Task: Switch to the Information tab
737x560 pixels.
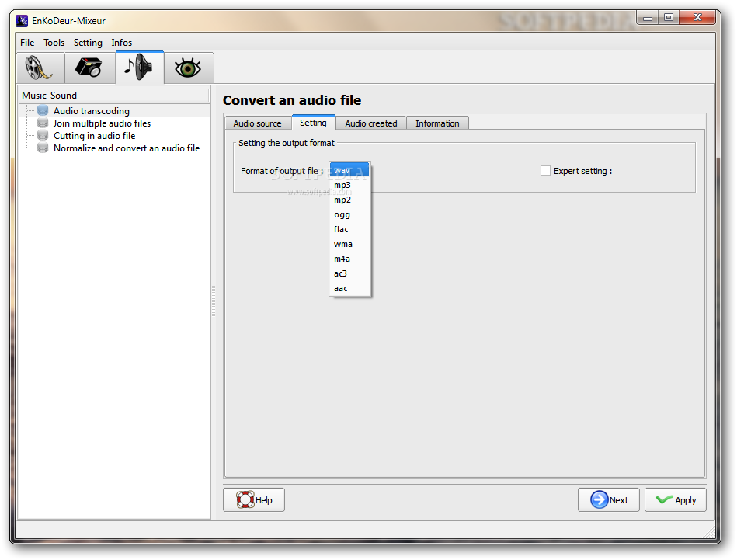Action: [437, 123]
